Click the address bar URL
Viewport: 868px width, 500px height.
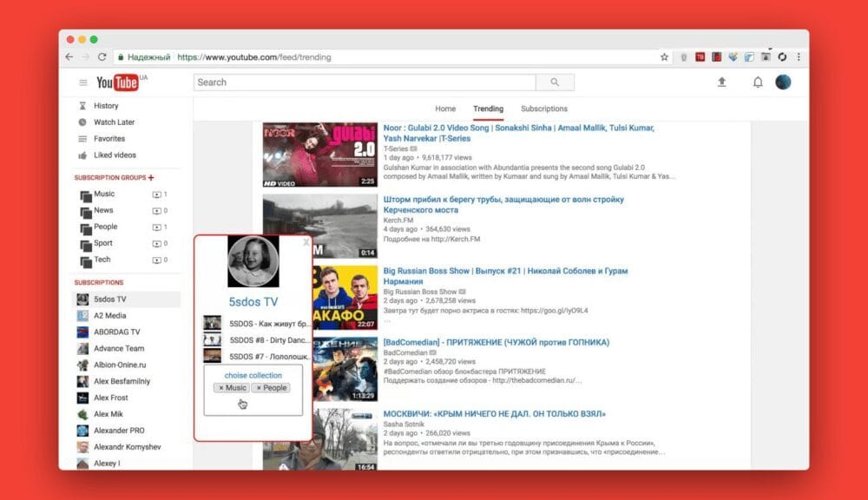point(254,57)
